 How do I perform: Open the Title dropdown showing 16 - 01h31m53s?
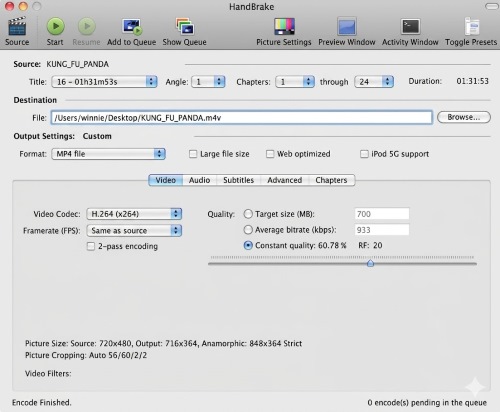(x=104, y=82)
